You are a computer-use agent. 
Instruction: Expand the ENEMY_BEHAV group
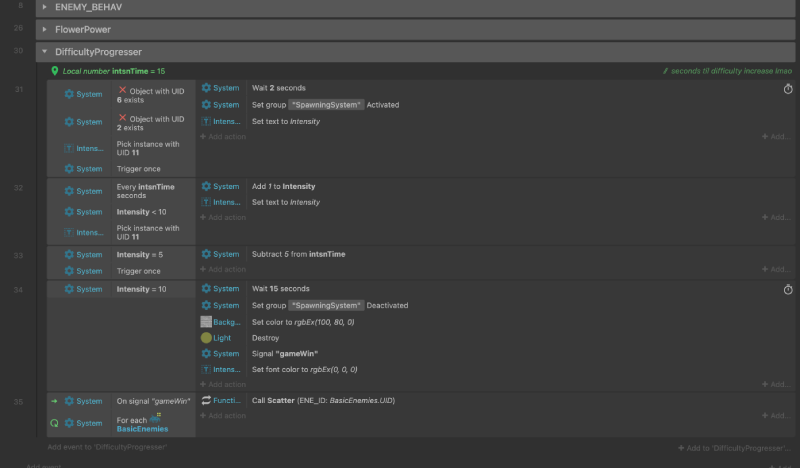[44, 7]
